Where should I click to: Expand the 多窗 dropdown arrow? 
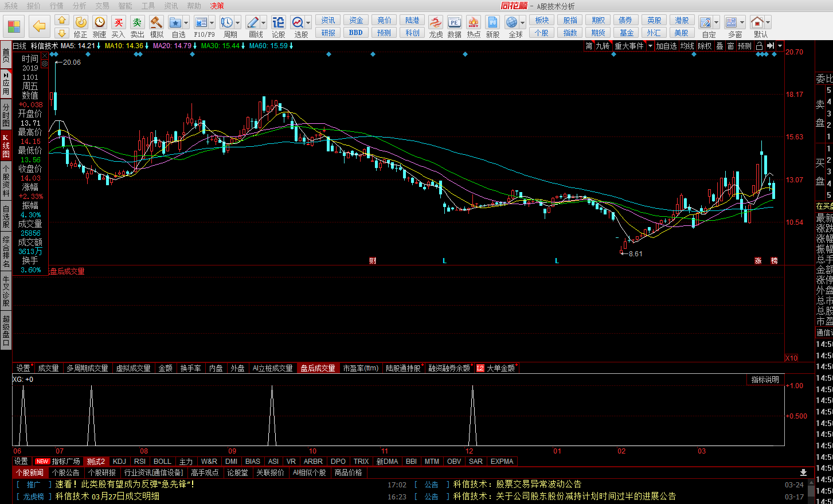pos(742,22)
